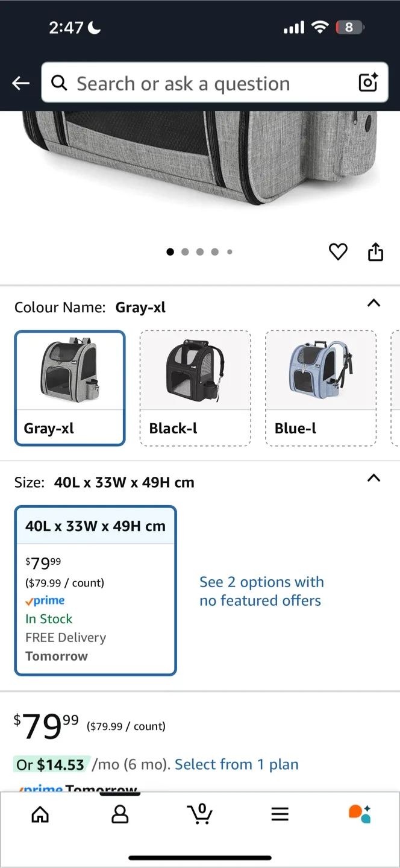400x868 pixels.
Task: Open the share icon
Action: coord(375,252)
